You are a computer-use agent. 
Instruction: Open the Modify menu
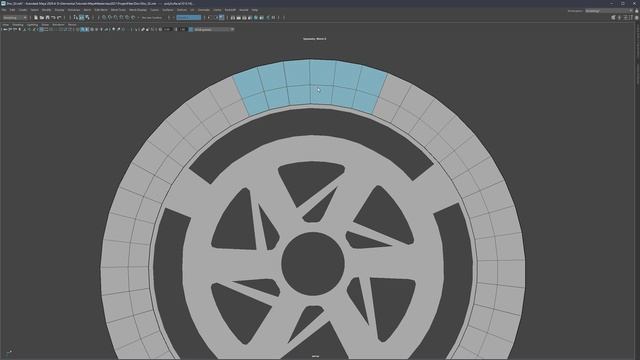point(46,10)
